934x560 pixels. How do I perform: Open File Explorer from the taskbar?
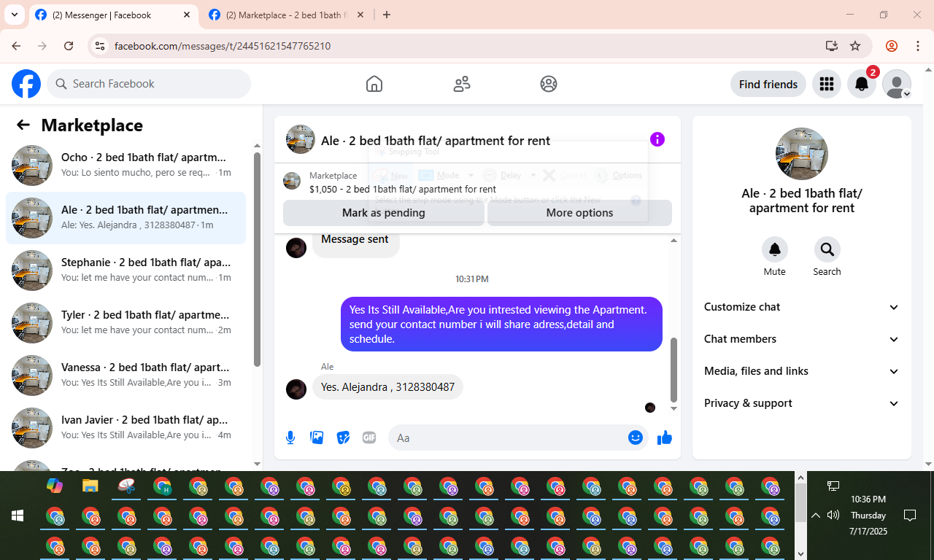[x=90, y=486]
